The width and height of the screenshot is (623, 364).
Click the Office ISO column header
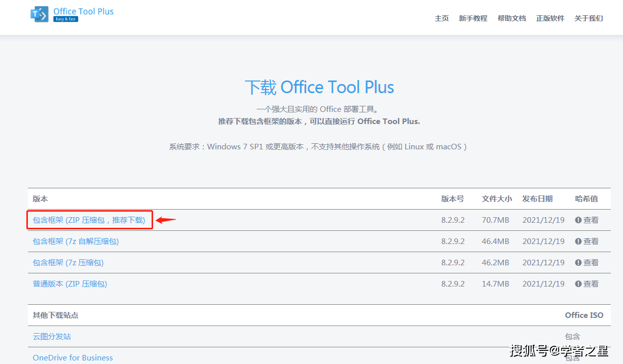584,315
